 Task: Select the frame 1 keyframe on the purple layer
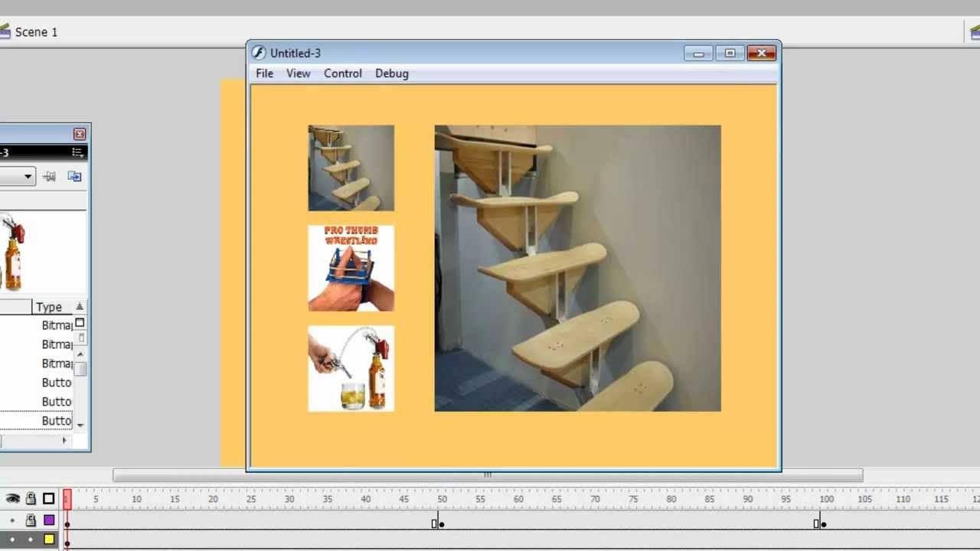(x=67, y=523)
